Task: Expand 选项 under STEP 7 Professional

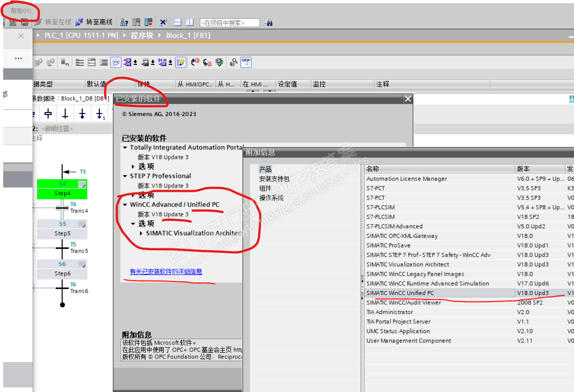Action: point(133,195)
